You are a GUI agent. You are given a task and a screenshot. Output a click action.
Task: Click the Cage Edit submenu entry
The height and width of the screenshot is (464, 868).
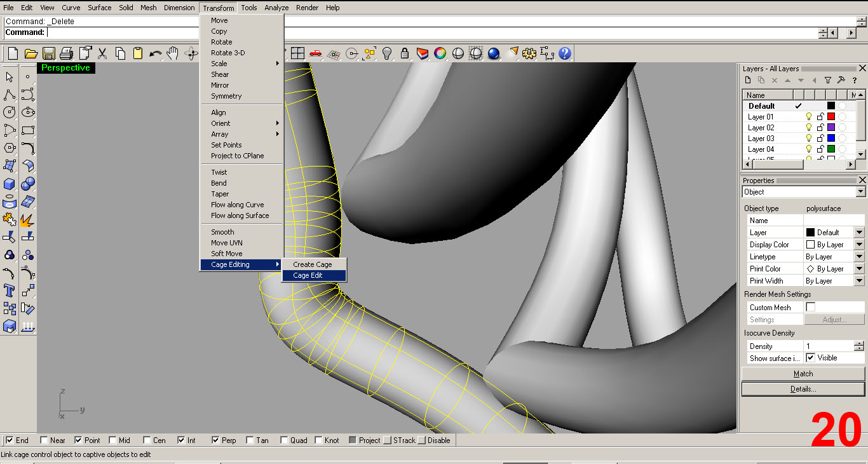click(314, 275)
